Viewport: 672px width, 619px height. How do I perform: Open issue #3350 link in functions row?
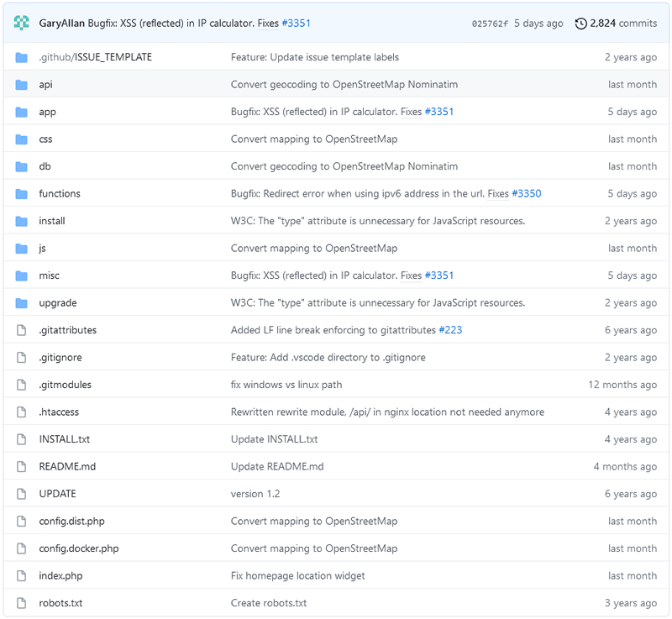click(x=527, y=194)
